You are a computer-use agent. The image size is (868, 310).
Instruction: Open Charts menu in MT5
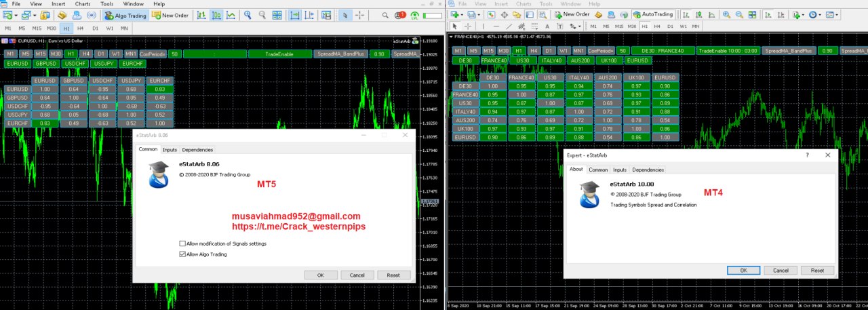pyautogui.click(x=83, y=3)
